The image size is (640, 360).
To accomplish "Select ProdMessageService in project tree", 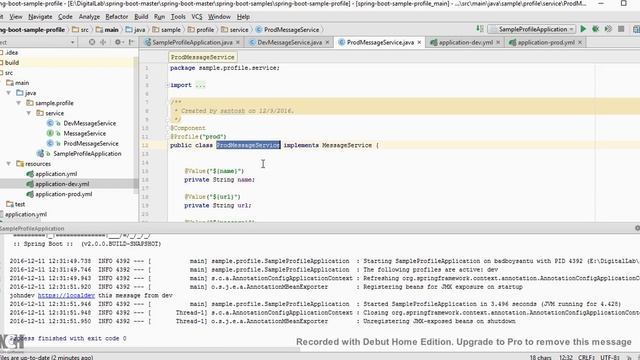I will point(91,144).
